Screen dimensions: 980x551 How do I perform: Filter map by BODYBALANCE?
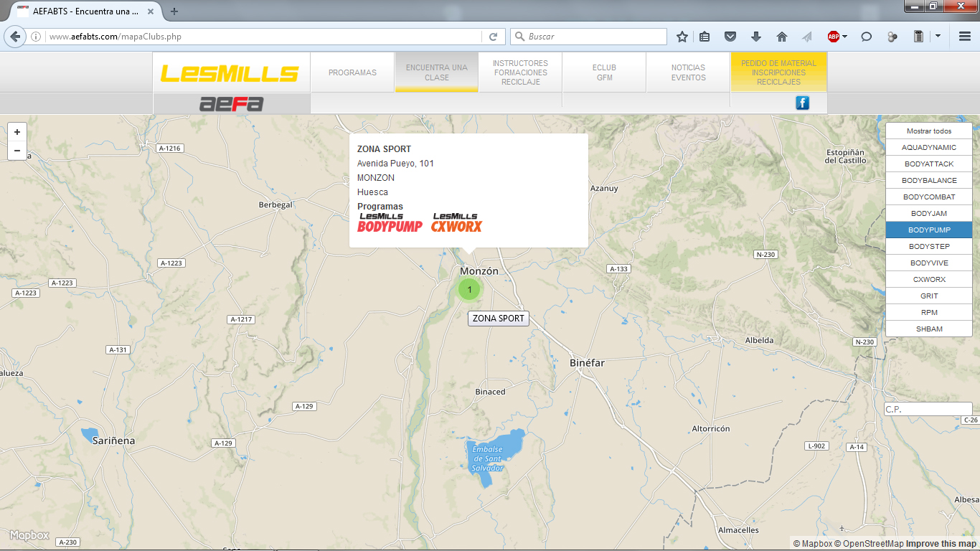coord(929,181)
